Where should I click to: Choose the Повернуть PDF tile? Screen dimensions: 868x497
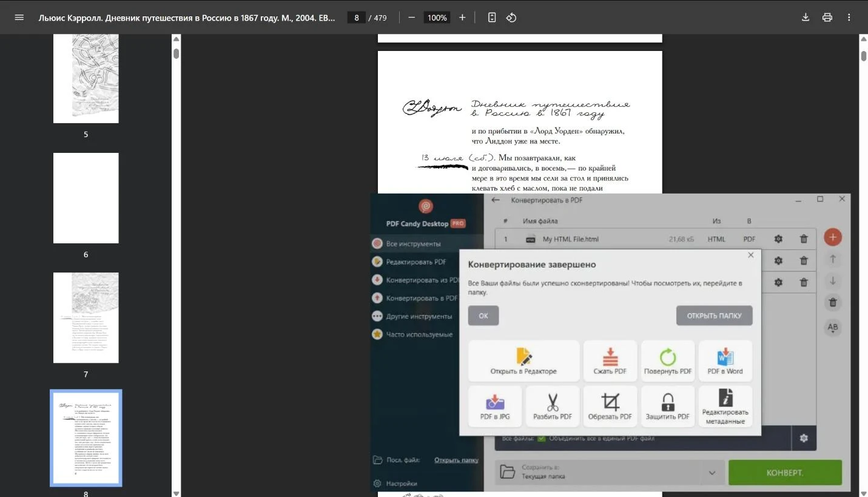[x=668, y=361]
